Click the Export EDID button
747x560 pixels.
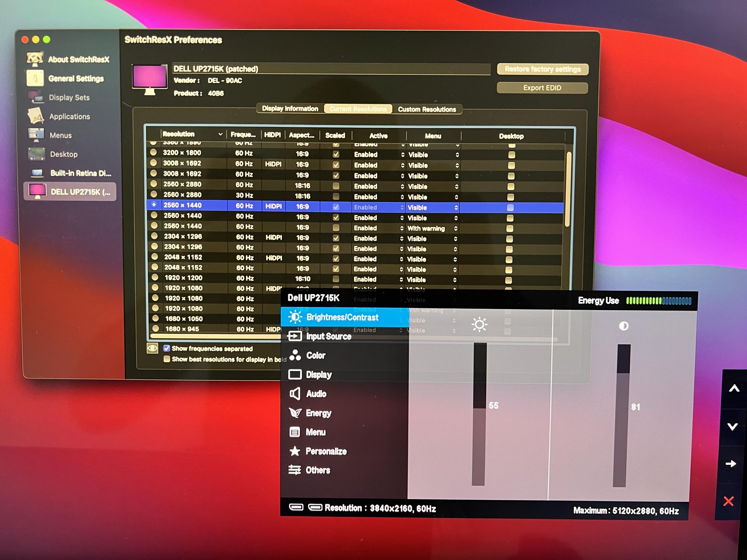(542, 88)
